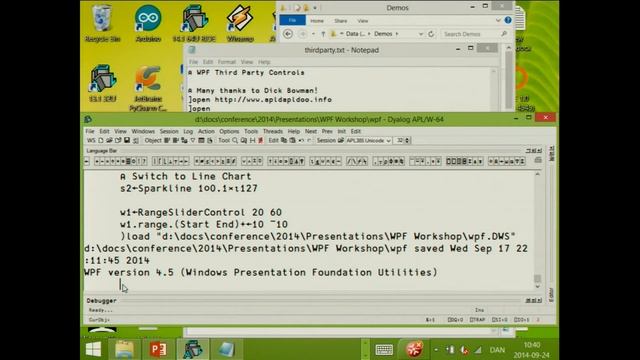Click the network signal icon in system tray
The height and width of the screenshot is (360, 640).
[x=478, y=350]
